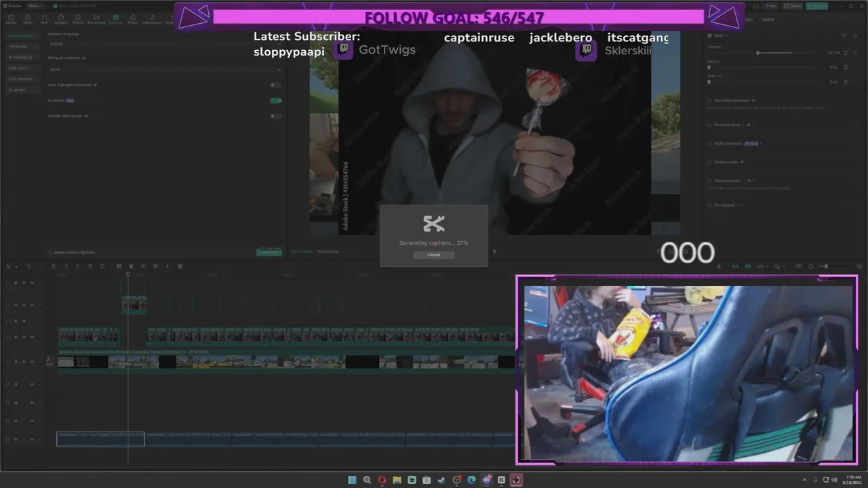Adjust the Fade out slider handle
This screenshot has height=488, width=868.
(x=709, y=81)
